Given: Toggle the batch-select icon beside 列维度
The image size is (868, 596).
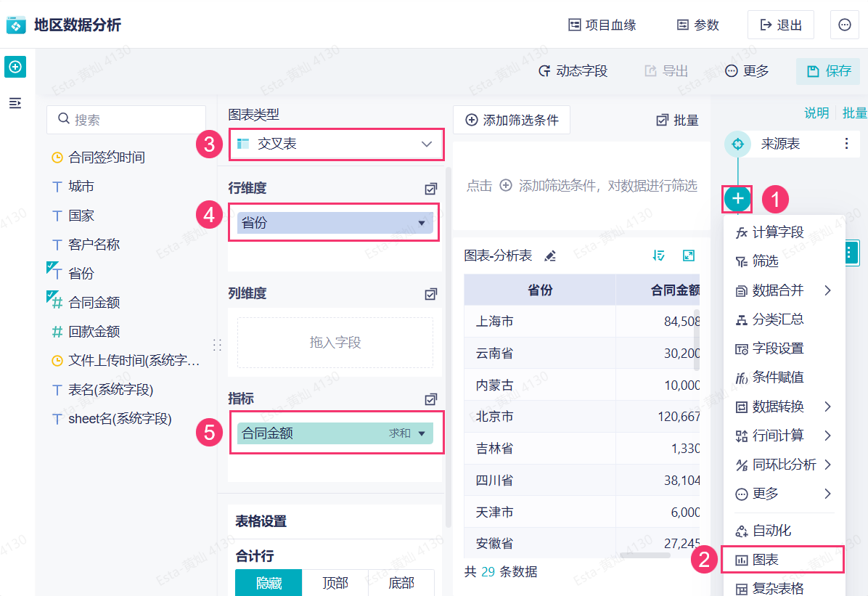Looking at the screenshot, I should pyautogui.click(x=431, y=294).
